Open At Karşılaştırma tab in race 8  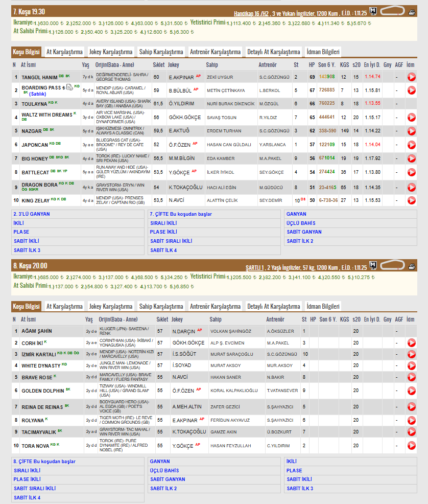click(64, 306)
